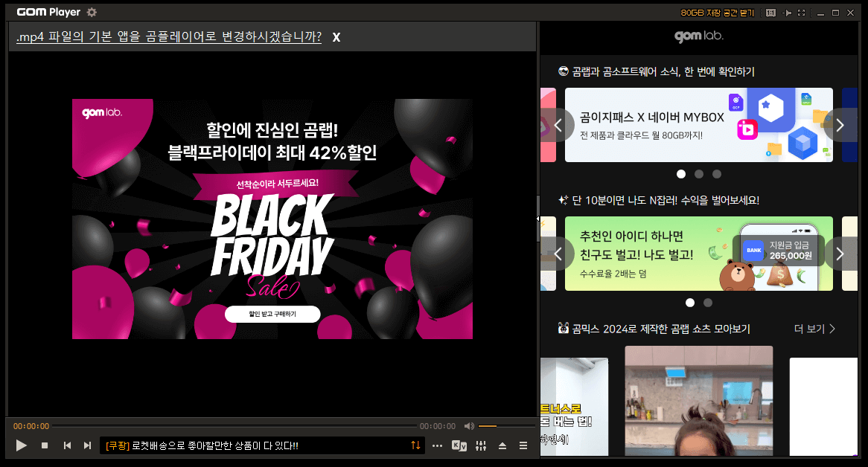Minimize the GOM Player window
Screen dimensions: 868x467
820,13
